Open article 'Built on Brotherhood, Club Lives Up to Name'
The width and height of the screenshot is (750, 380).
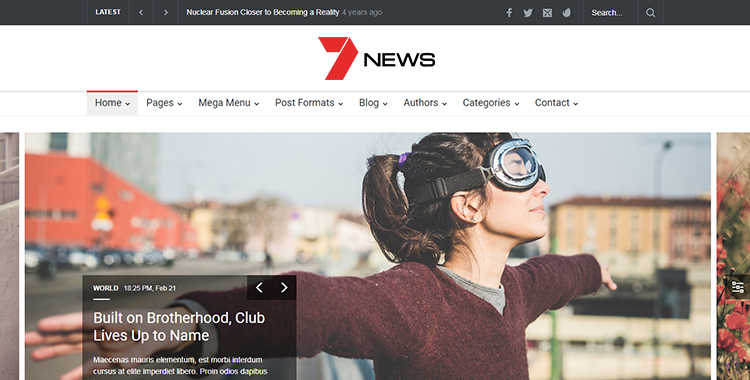tap(179, 326)
